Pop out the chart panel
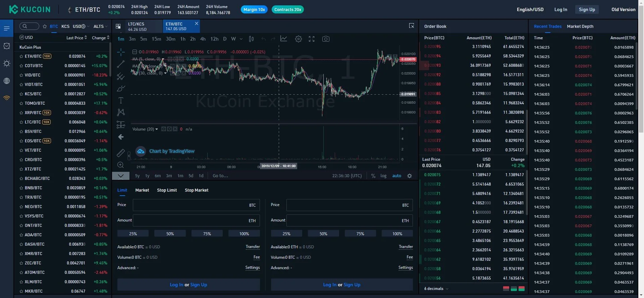The width and height of the screenshot is (644, 298). click(412, 26)
